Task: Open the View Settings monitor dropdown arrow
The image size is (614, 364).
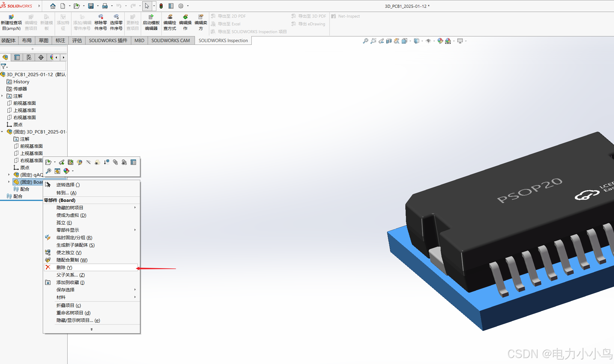Action: 466,41
